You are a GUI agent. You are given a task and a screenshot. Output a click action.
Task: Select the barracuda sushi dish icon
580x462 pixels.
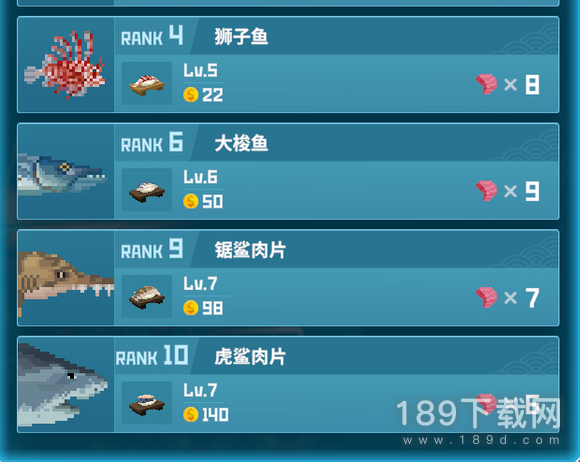[147, 190]
